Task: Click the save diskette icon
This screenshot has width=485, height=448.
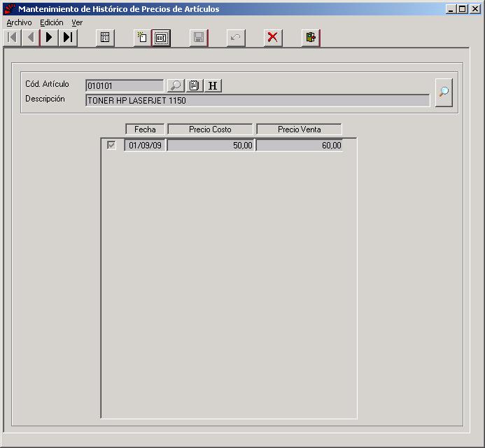Action: 199,38
